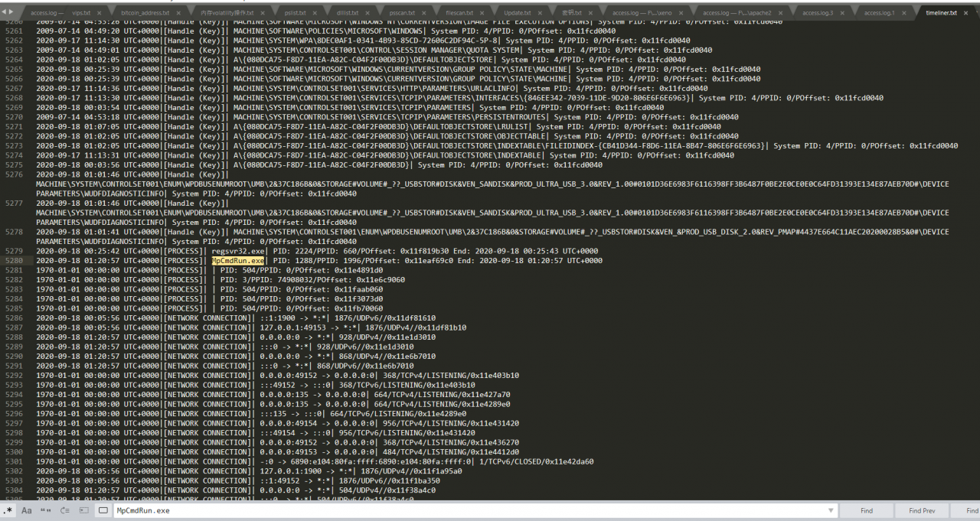Image resolution: width=980 pixels, height=521 pixels.
Task: Close the dlllist.txt tab
Action: pos(367,13)
